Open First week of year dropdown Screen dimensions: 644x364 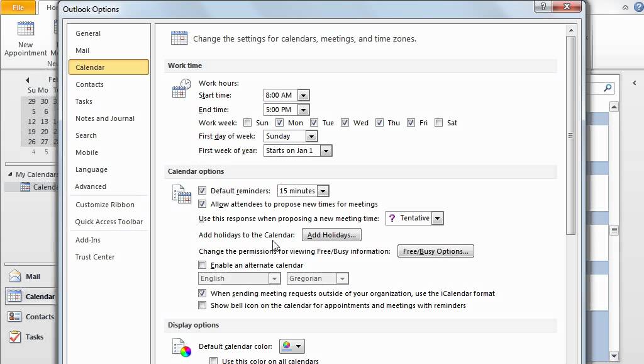[326, 151]
